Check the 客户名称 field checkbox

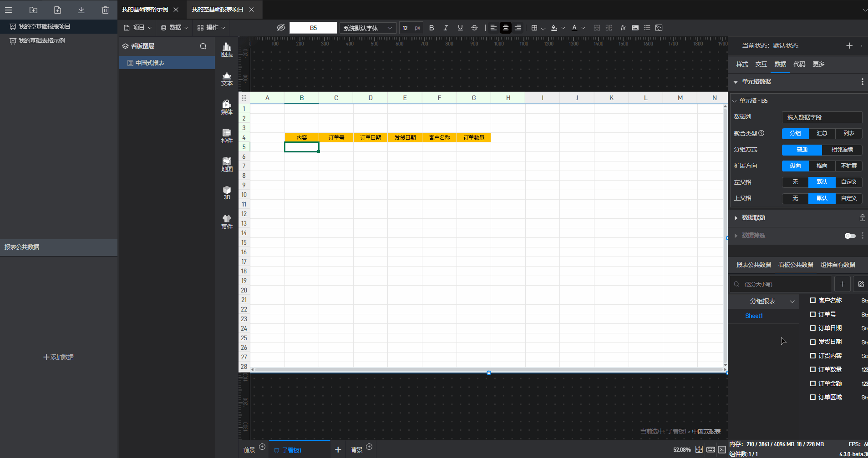tap(812, 300)
